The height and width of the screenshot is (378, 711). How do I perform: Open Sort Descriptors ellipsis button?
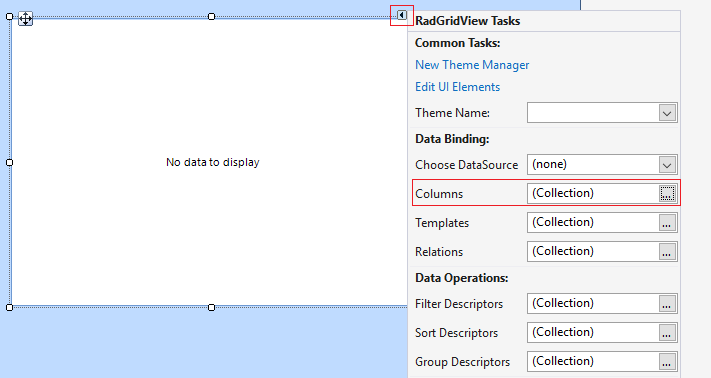(667, 333)
